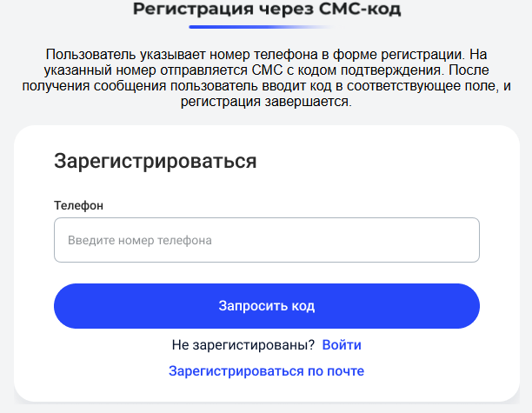
Task: Click the word указывает in the description
Action: (x=173, y=54)
